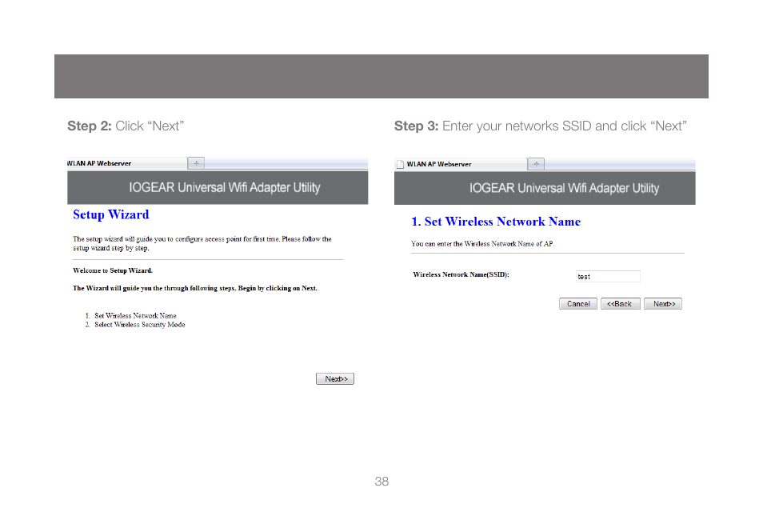Click the 'Welcome to Setup Wizard.' text
Image resolution: width=763 pixels, height=532 pixels.
tap(113, 270)
